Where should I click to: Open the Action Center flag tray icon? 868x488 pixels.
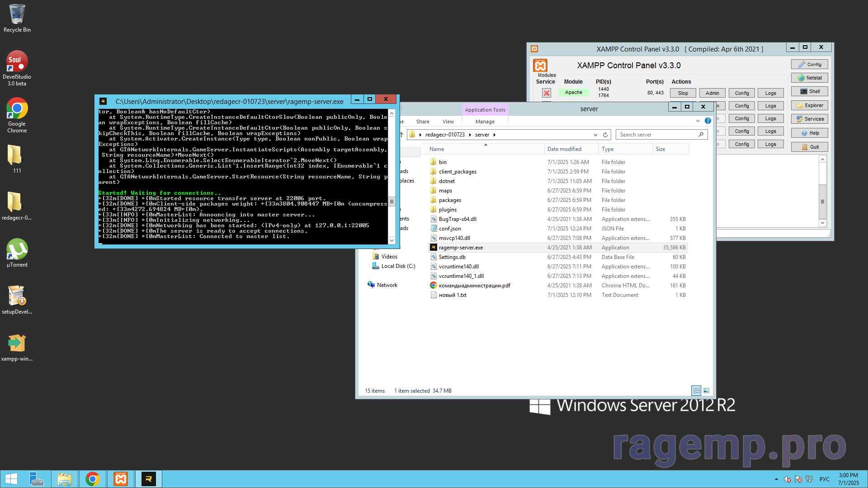798,479
